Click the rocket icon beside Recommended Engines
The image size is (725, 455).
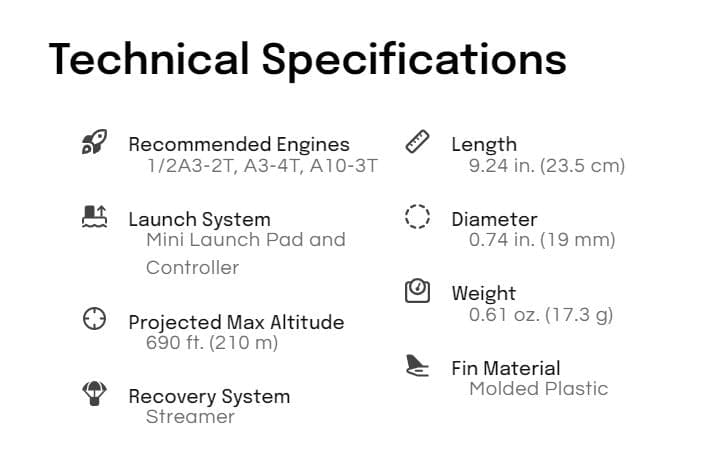coord(94,143)
